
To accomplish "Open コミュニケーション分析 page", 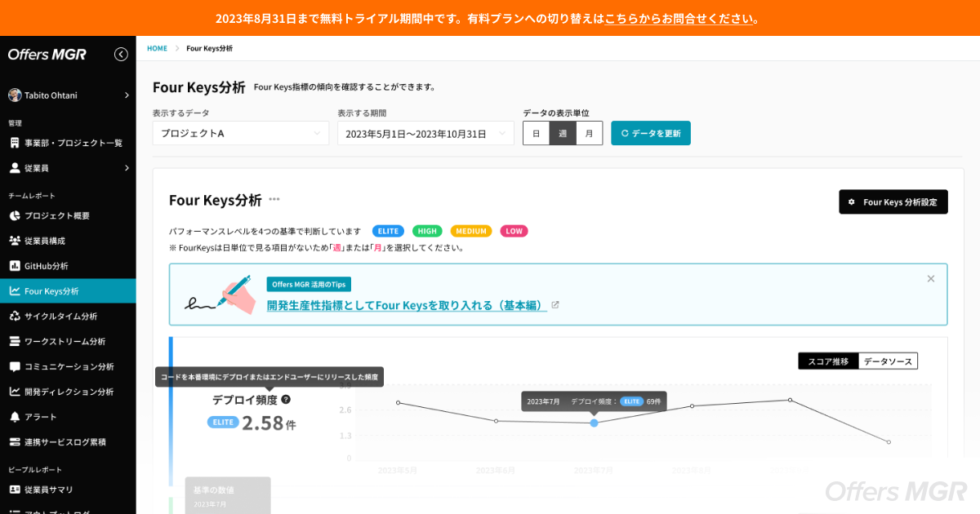I will (68, 366).
